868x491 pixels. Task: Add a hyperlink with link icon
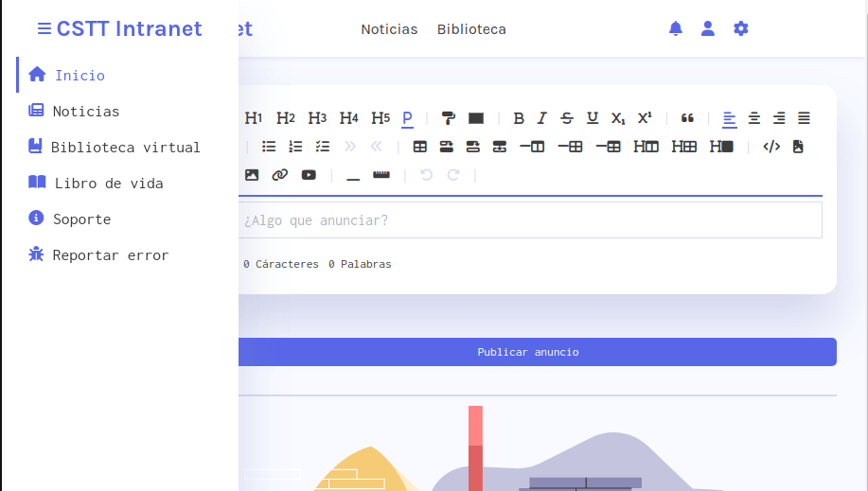point(279,175)
